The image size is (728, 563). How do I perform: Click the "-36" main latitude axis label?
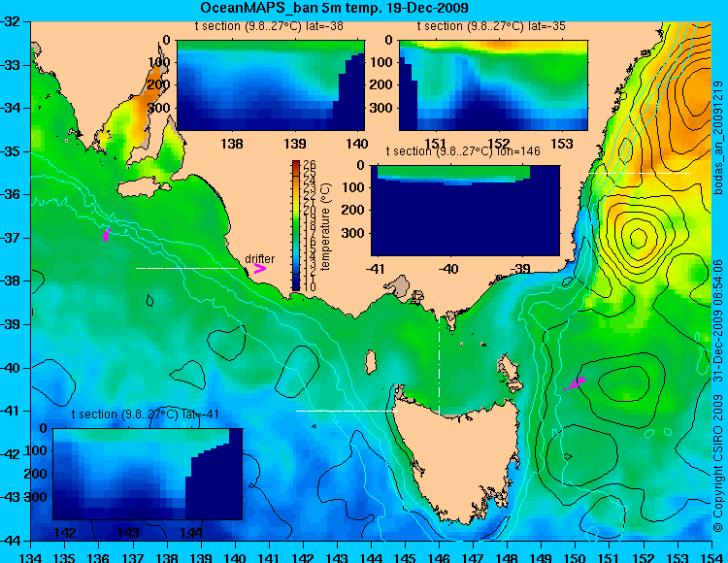[10, 194]
